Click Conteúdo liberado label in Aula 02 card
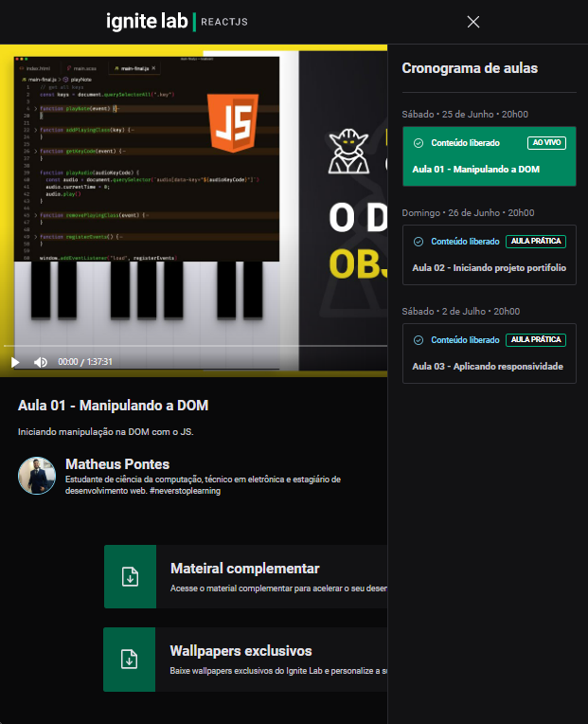The width and height of the screenshot is (588, 724). click(x=465, y=242)
